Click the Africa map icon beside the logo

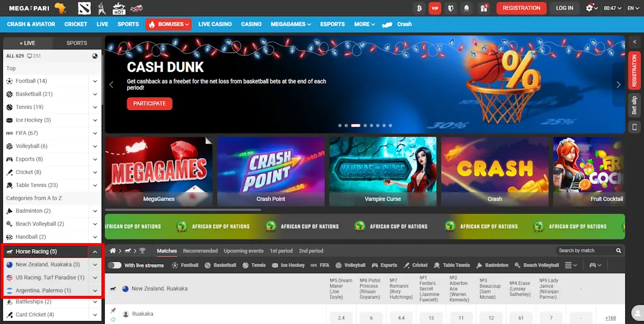tap(60, 8)
